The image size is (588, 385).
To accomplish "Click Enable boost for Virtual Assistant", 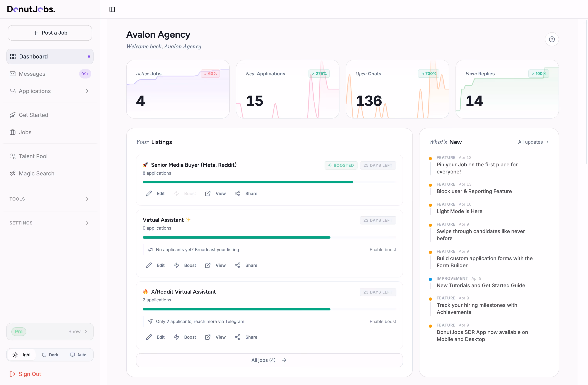I will coord(383,250).
